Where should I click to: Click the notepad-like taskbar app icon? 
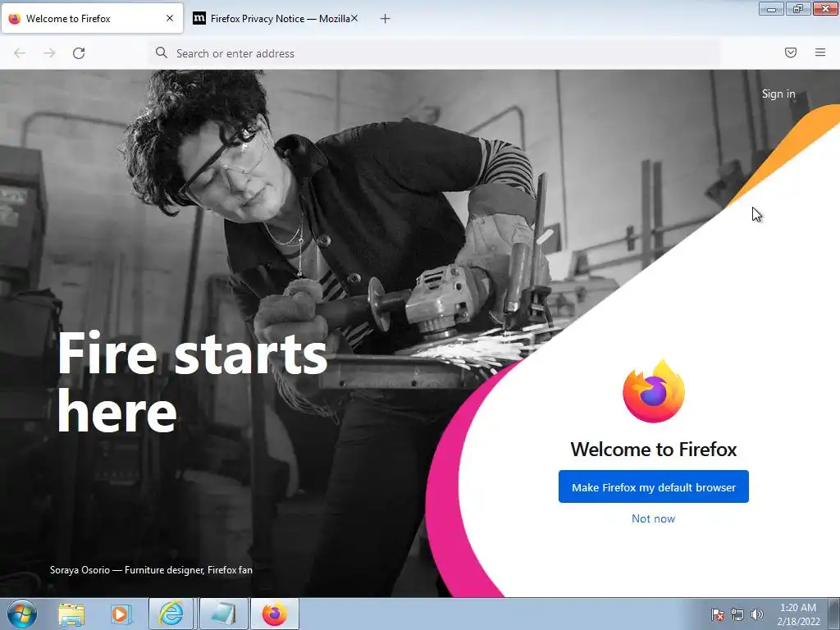(x=223, y=614)
